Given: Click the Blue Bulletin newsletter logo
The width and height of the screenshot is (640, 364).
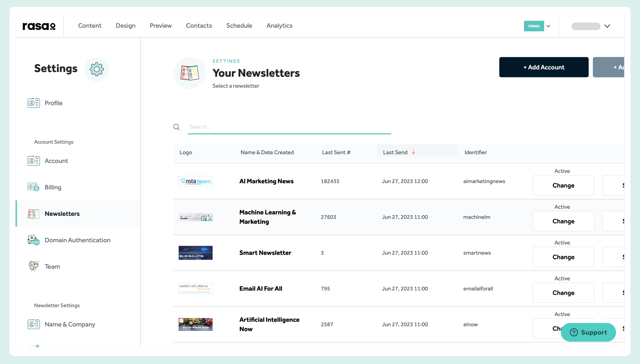Looking at the screenshot, I should (195, 253).
